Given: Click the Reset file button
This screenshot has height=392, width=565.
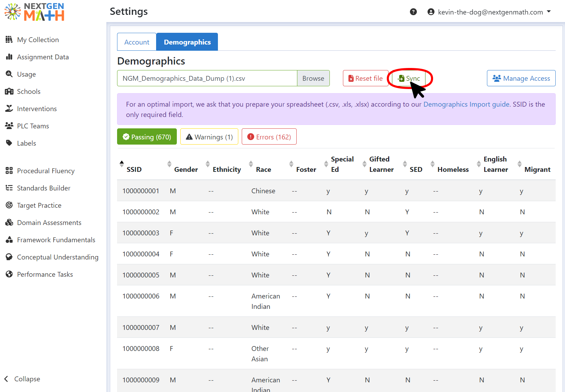Looking at the screenshot, I should 365,78.
